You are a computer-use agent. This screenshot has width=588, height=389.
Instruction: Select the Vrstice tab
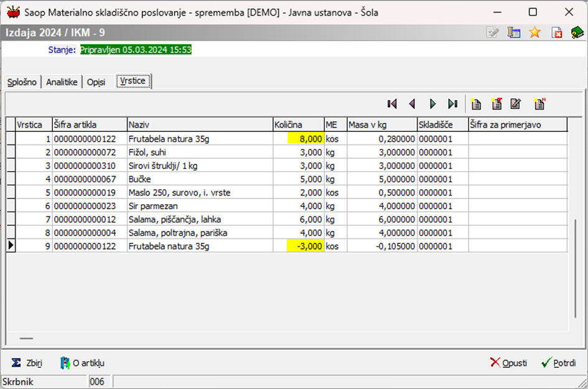point(133,81)
